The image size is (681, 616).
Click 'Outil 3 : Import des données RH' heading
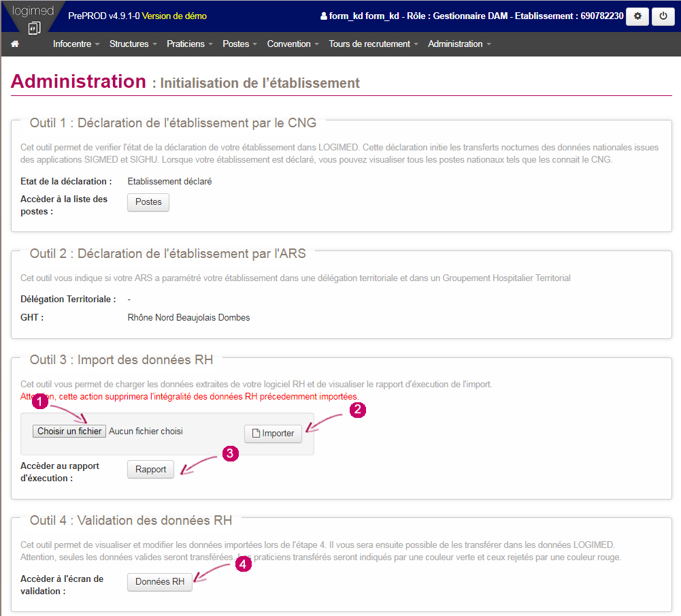121,359
